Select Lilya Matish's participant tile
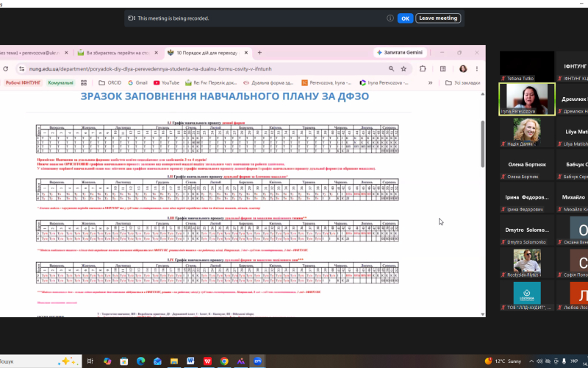This screenshot has width=588, height=368. (573, 132)
